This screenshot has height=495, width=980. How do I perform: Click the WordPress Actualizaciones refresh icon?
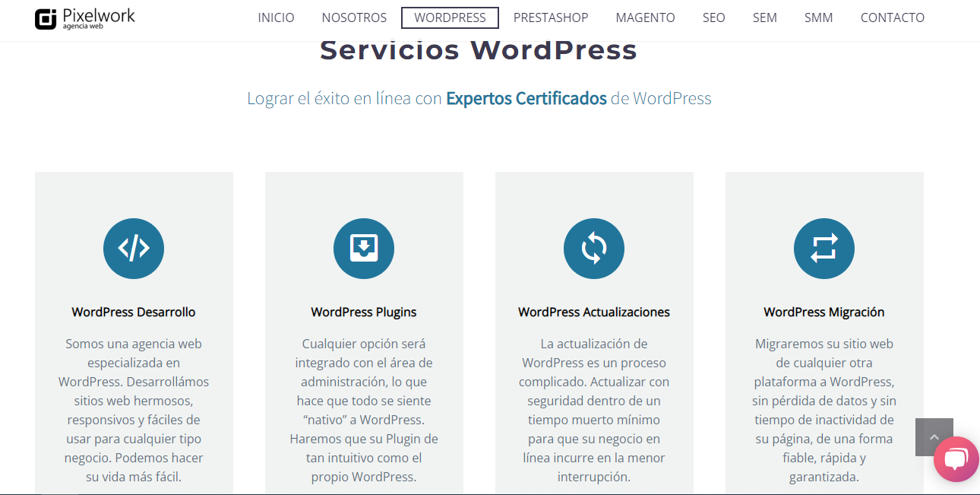click(594, 249)
